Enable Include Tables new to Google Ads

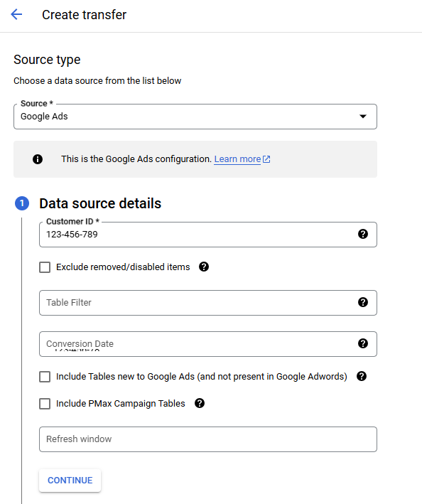[45, 377]
